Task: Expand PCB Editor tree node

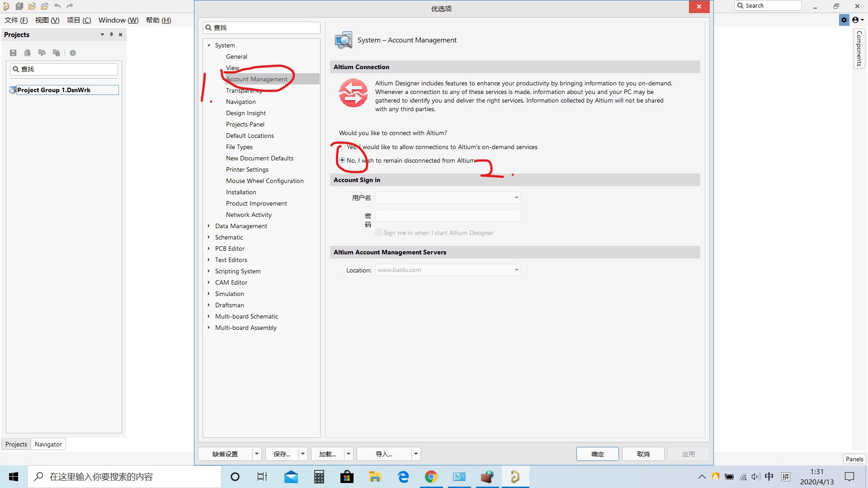Action: (209, 249)
